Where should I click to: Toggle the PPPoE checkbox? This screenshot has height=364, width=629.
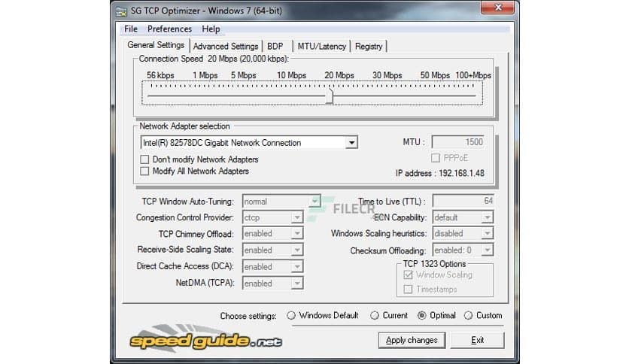(435, 158)
